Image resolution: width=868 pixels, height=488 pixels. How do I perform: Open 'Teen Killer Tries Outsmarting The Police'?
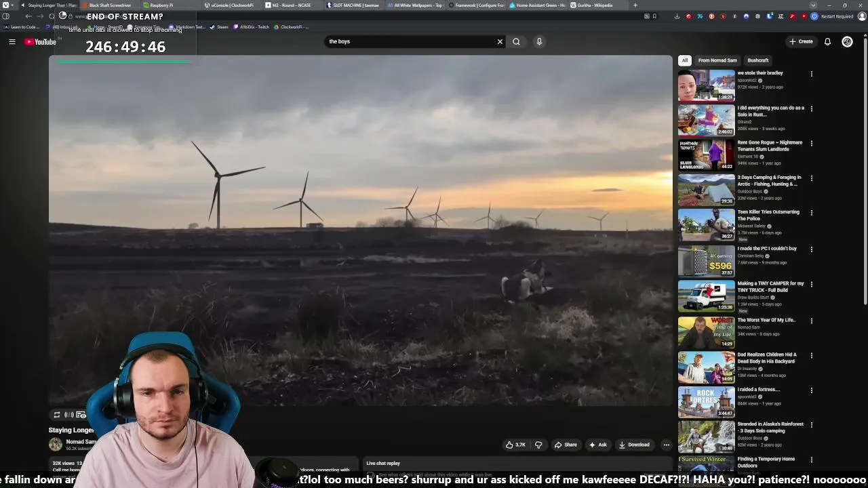768,215
